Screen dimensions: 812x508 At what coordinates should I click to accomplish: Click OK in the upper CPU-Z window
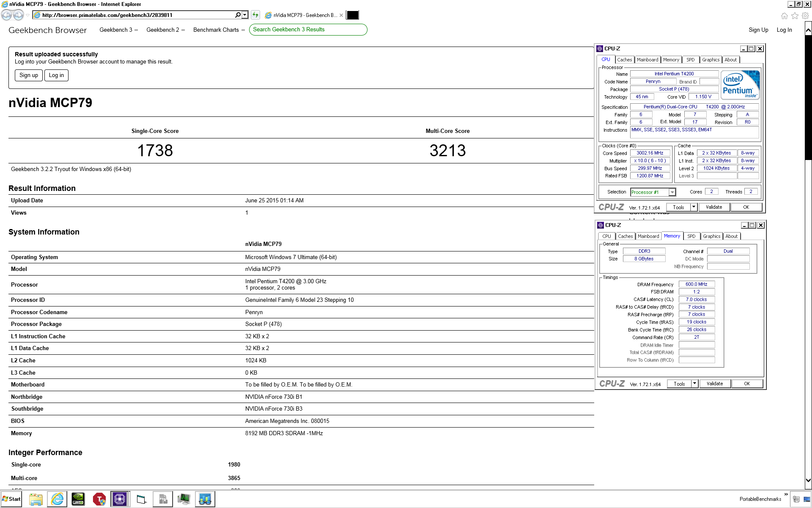(x=746, y=207)
